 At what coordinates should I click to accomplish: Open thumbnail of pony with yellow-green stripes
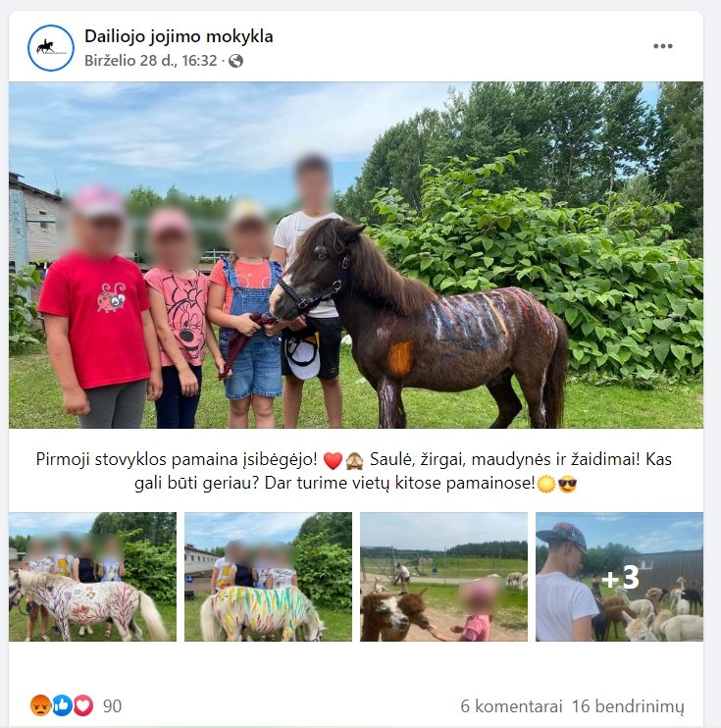268,577
